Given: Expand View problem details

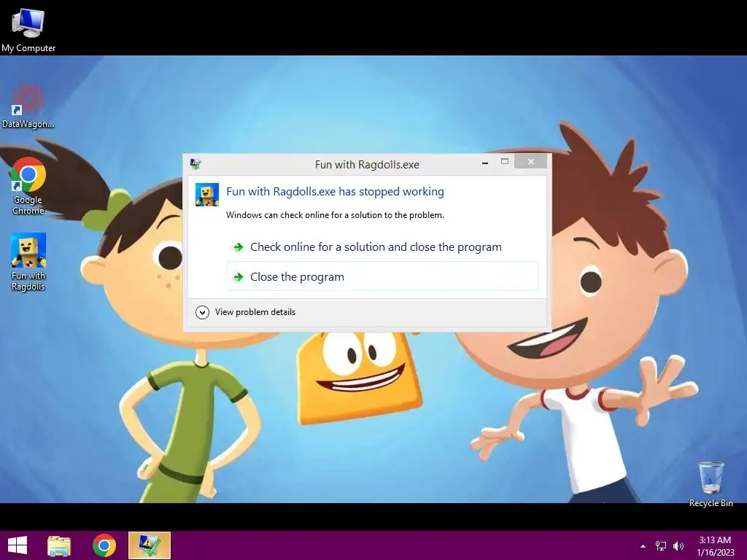Looking at the screenshot, I should click(x=246, y=312).
